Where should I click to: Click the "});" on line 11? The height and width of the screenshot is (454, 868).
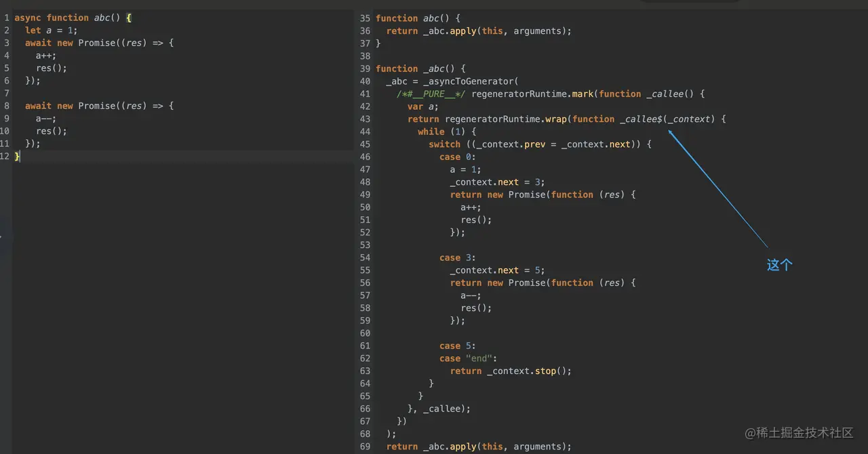(33, 144)
